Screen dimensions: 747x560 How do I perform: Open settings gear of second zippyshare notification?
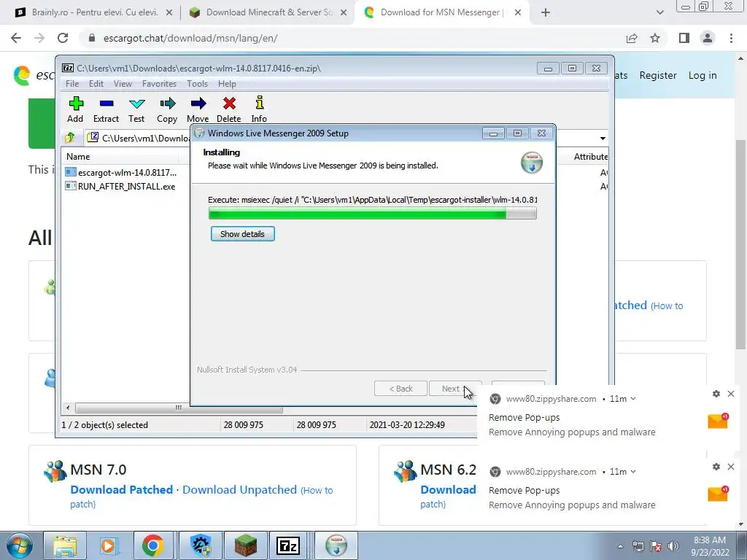pyautogui.click(x=716, y=467)
